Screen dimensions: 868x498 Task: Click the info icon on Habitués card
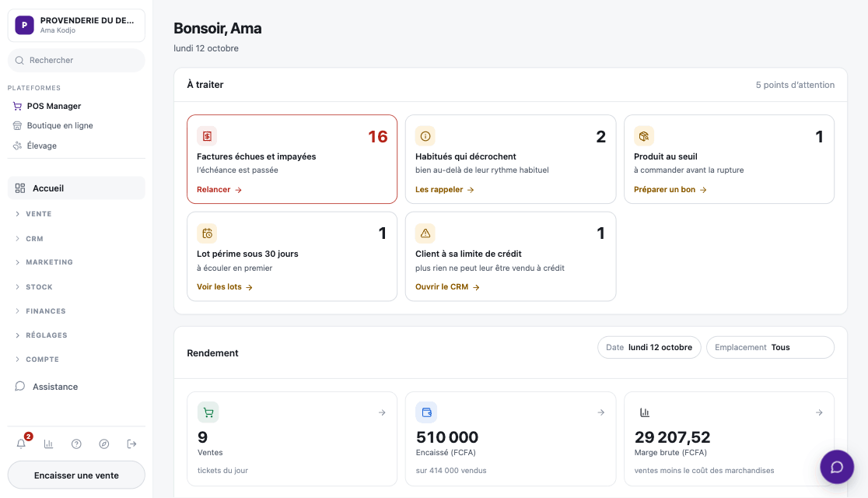pyautogui.click(x=425, y=135)
